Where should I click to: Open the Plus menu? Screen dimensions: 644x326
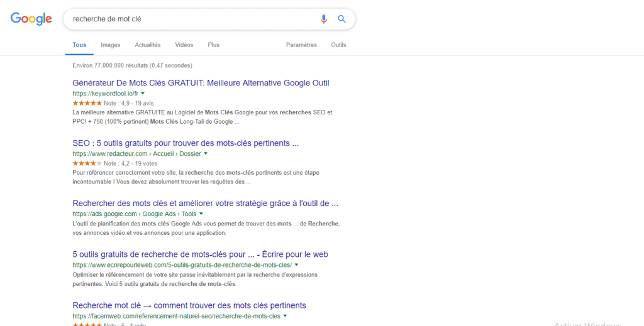click(x=214, y=45)
